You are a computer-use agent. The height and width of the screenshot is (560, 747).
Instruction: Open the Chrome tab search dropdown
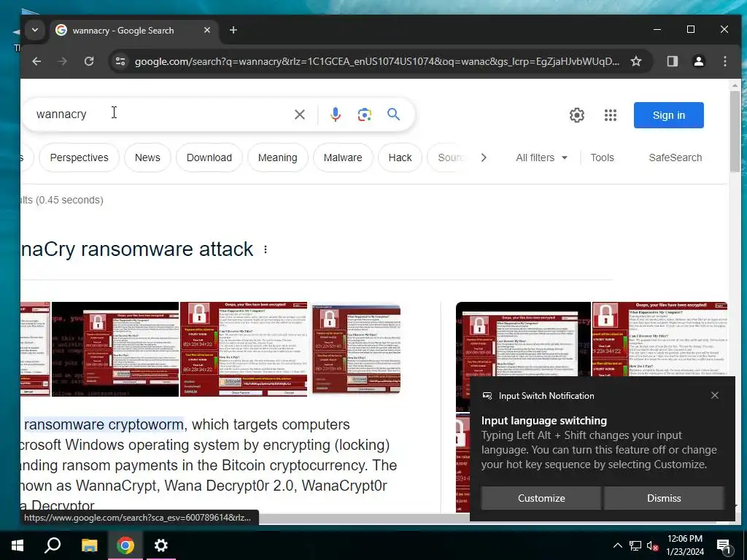(x=35, y=30)
